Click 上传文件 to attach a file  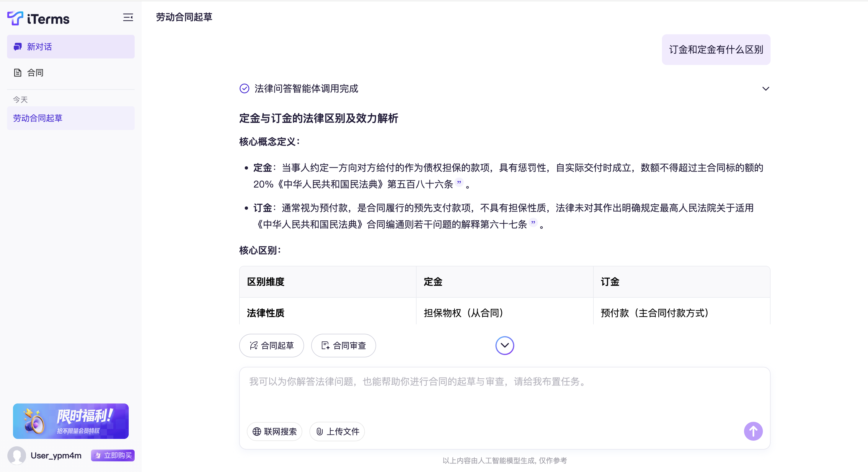tap(337, 432)
